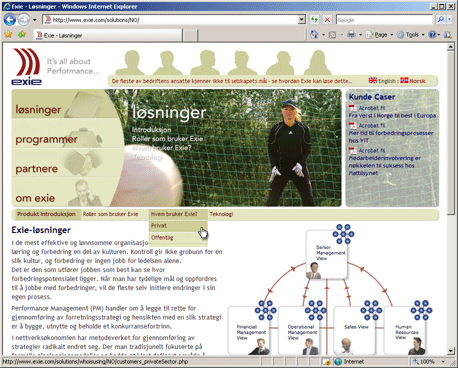This screenshot has height=368, width=458.
Task: Click the UK flag icon
Action: (x=373, y=80)
